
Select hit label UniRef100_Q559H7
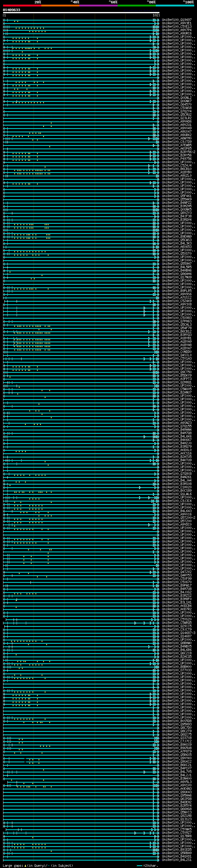(x=177, y=264)
